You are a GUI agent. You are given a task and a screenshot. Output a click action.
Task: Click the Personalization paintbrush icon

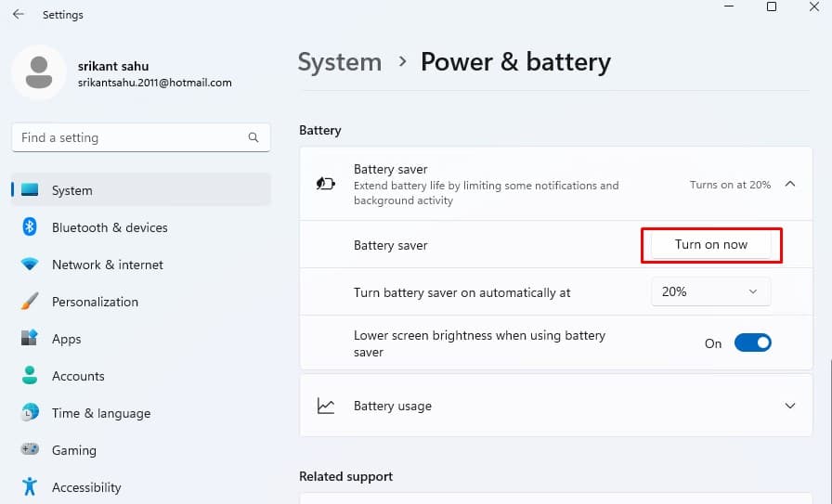pos(30,302)
